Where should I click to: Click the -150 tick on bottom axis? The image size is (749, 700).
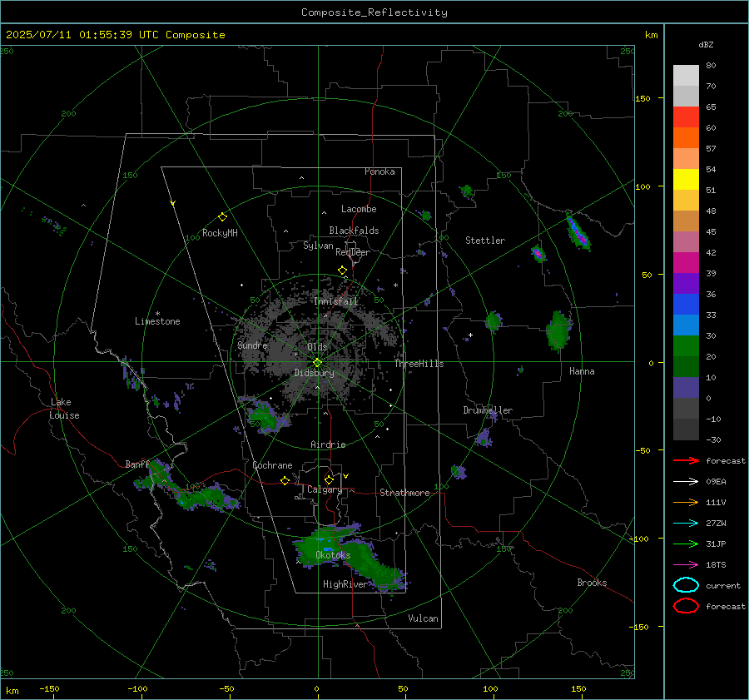point(49,689)
